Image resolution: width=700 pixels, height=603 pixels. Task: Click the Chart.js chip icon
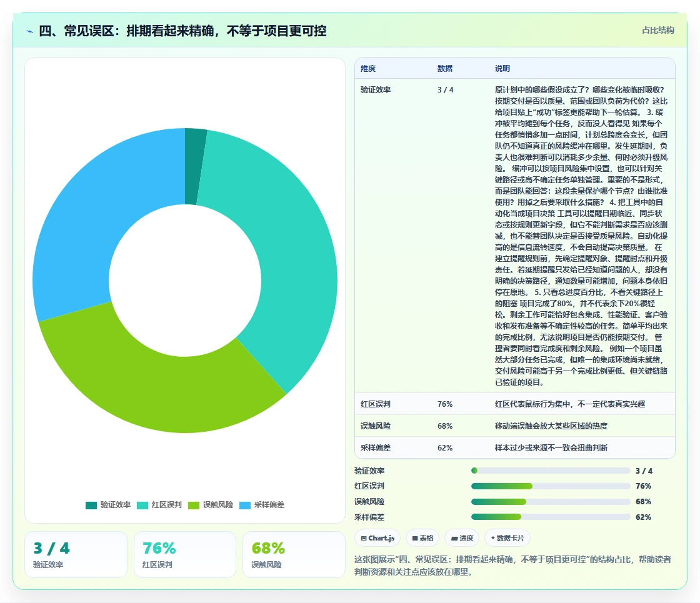click(x=364, y=538)
